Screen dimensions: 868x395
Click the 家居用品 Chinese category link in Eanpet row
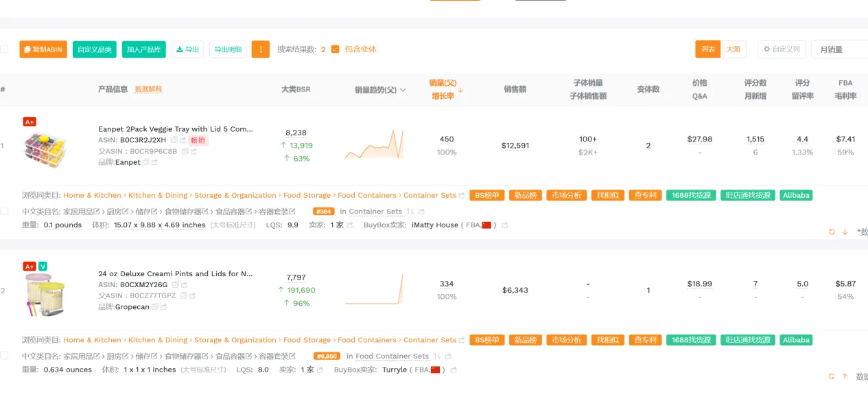78,212
